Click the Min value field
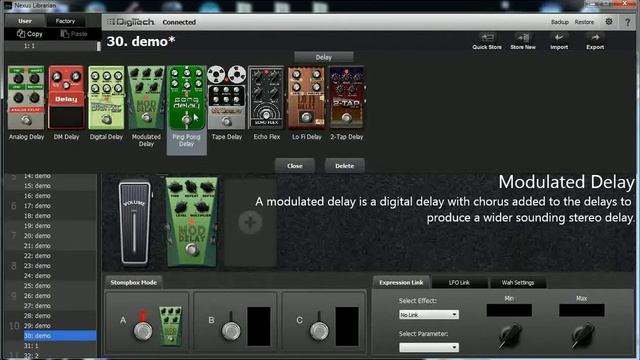 point(509,310)
